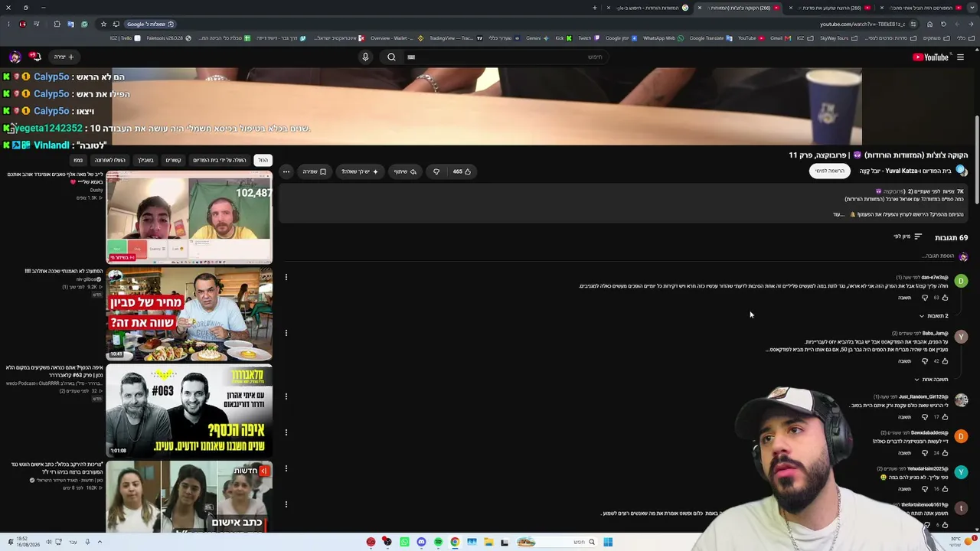This screenshot has height=551, width=980.
Task: Open the live video thumbnail showing 102,487
Action: click(189, 217)
